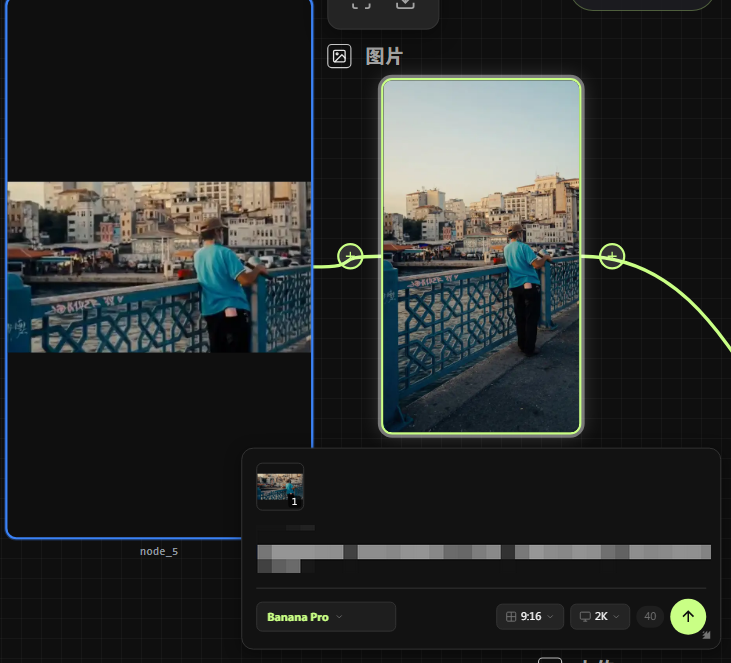The image size is (731, 663).
Task: Click the 图片 node title label
Action: click(x=384, y=56)
